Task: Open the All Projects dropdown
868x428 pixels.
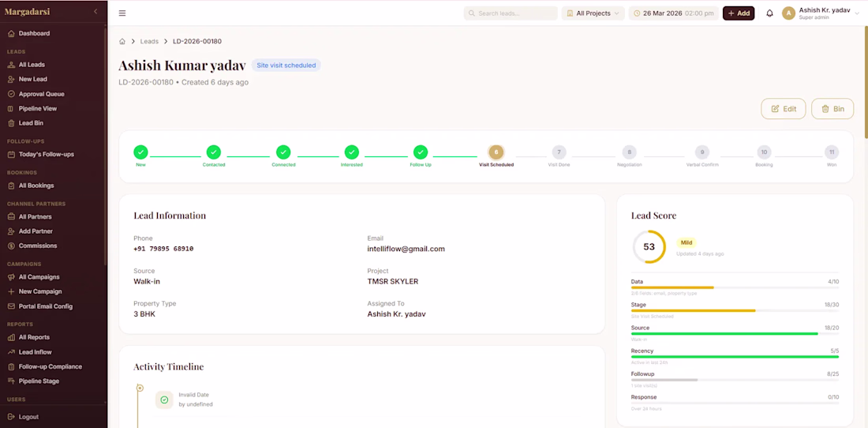Action: pos(593,13)
